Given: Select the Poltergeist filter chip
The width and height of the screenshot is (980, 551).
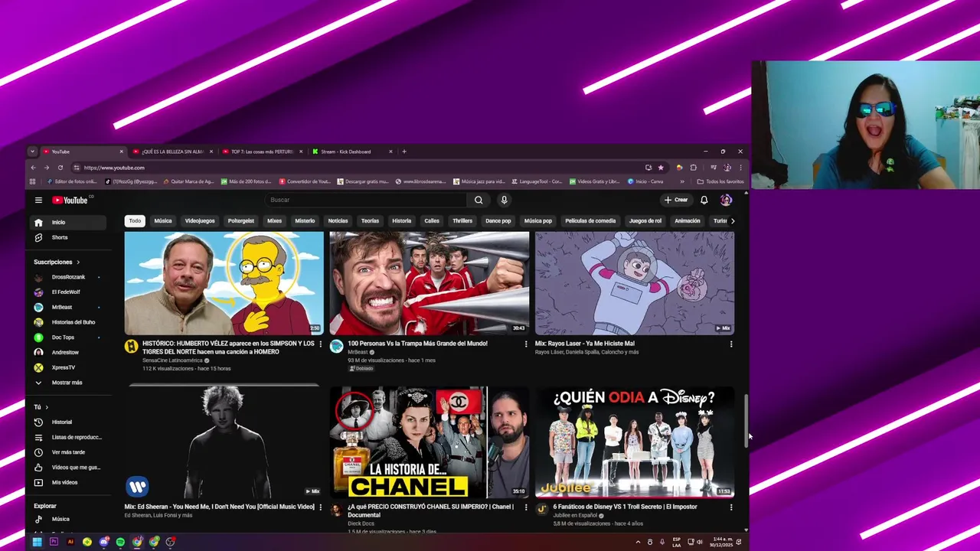Looking at the screenshot, I should point(241,221).
